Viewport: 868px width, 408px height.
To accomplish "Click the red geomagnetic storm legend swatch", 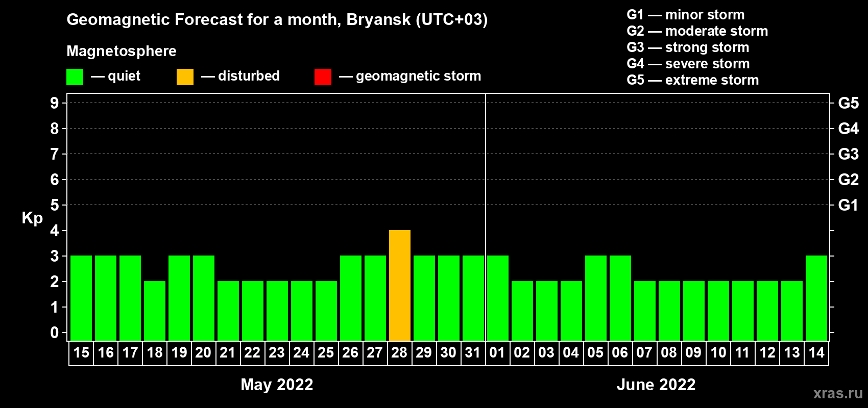I will (x=323, y=77).
